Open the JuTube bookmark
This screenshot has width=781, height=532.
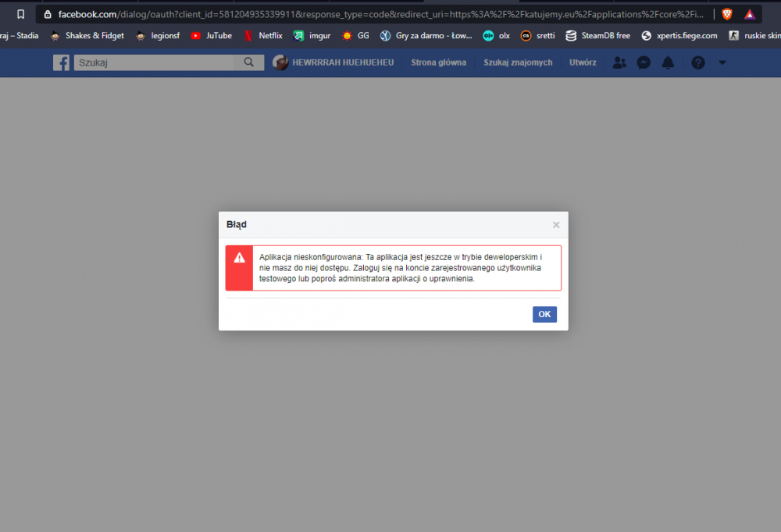point(211,35)
